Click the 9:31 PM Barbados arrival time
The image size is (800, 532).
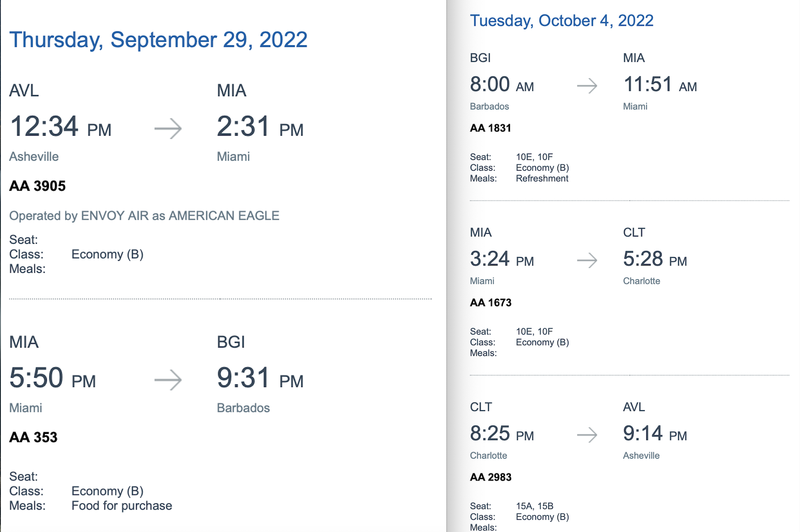(260, 378)
